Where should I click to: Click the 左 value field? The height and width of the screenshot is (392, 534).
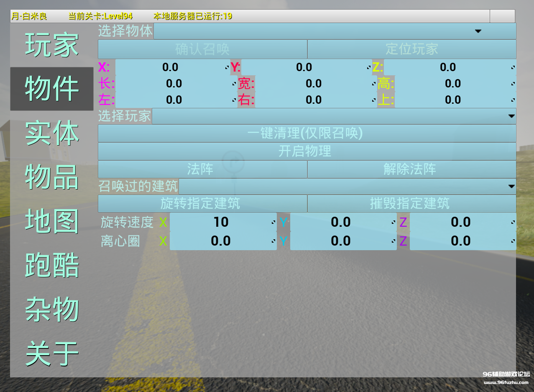coord(176,100)
